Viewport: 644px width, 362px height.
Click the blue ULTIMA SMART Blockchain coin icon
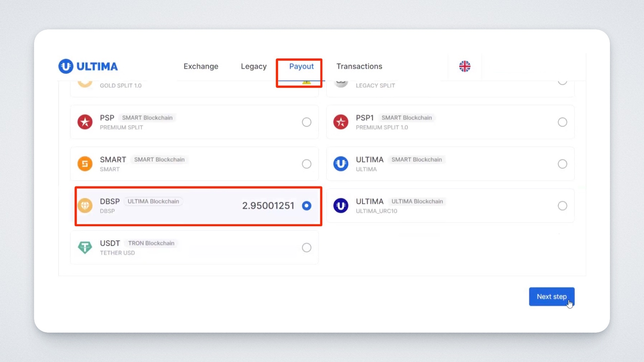click(341, 164)
